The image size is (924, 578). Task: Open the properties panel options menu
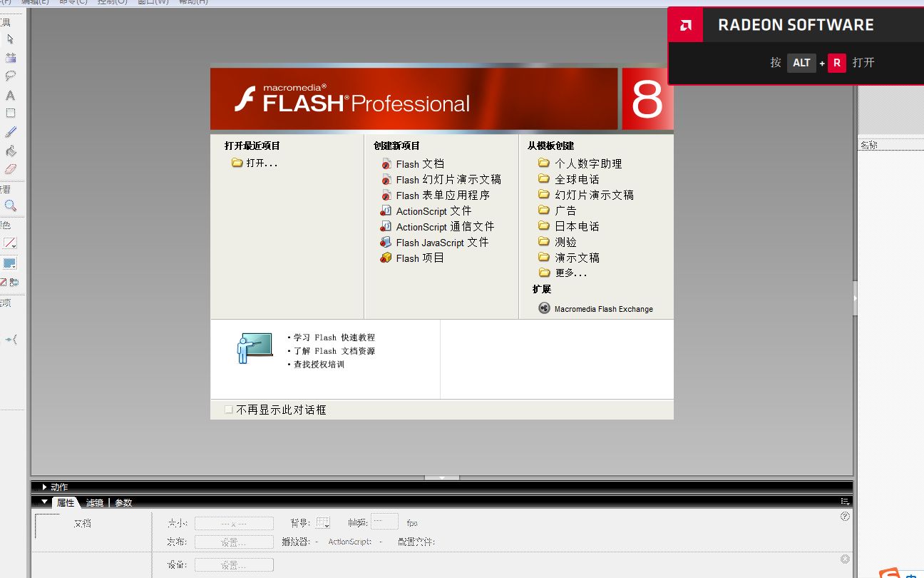coord(845,502)
